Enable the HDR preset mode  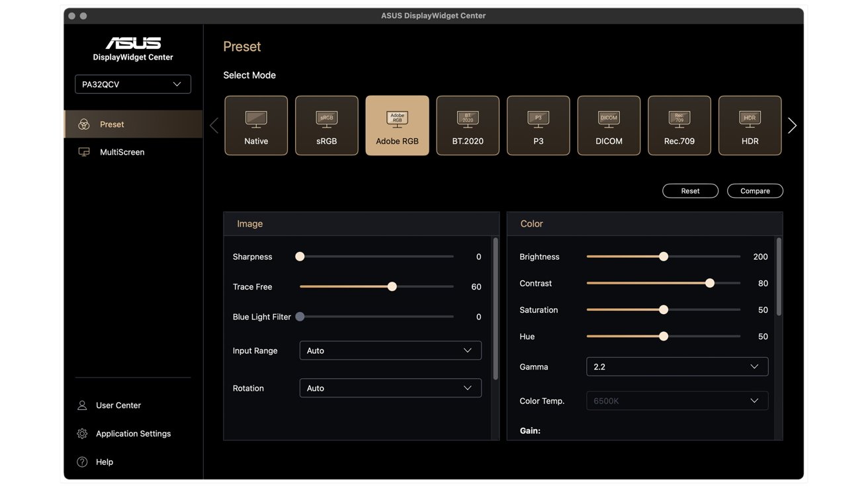coord(750,126)
